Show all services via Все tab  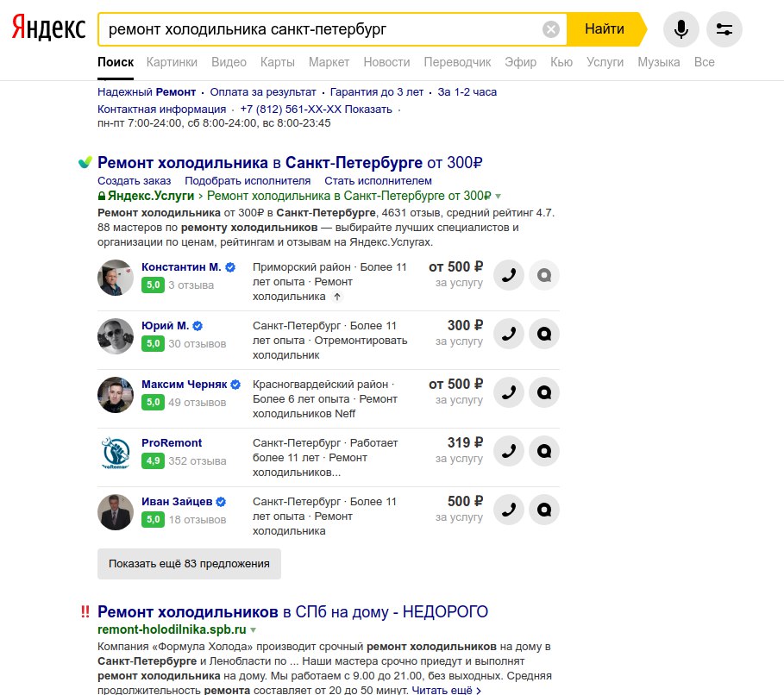(x=704, y=62)
